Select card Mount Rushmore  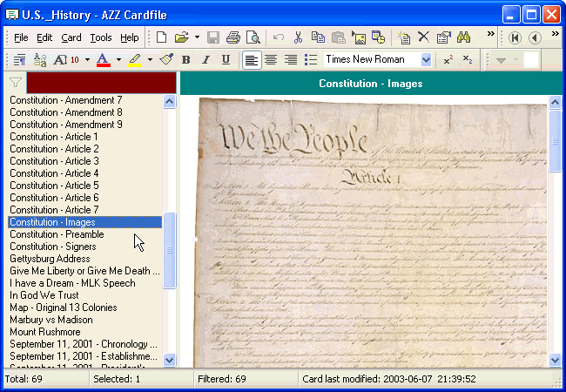84,332
